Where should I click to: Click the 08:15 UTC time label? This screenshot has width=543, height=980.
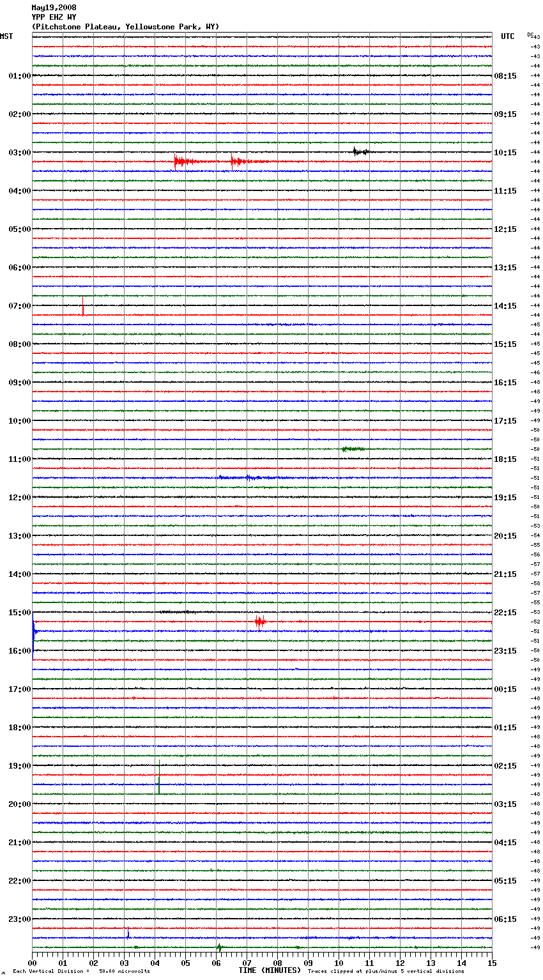coord(505,76)
